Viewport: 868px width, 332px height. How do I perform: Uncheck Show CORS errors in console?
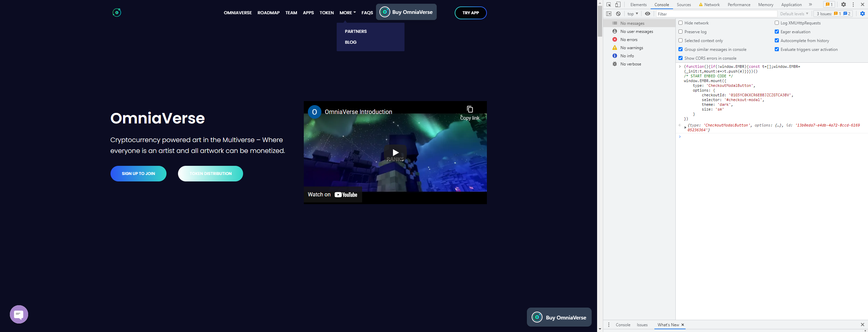tap(680, 58)
